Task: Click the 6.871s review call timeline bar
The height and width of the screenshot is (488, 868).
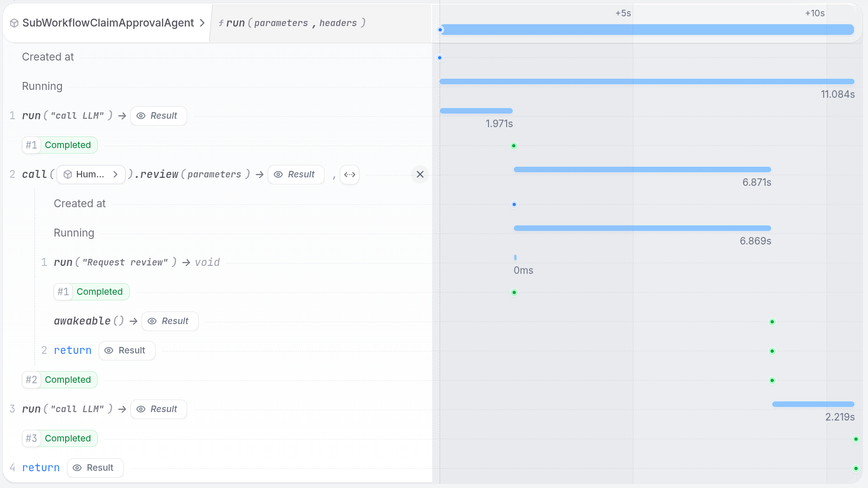Action: pyautogui.click(x=642, y=169)
